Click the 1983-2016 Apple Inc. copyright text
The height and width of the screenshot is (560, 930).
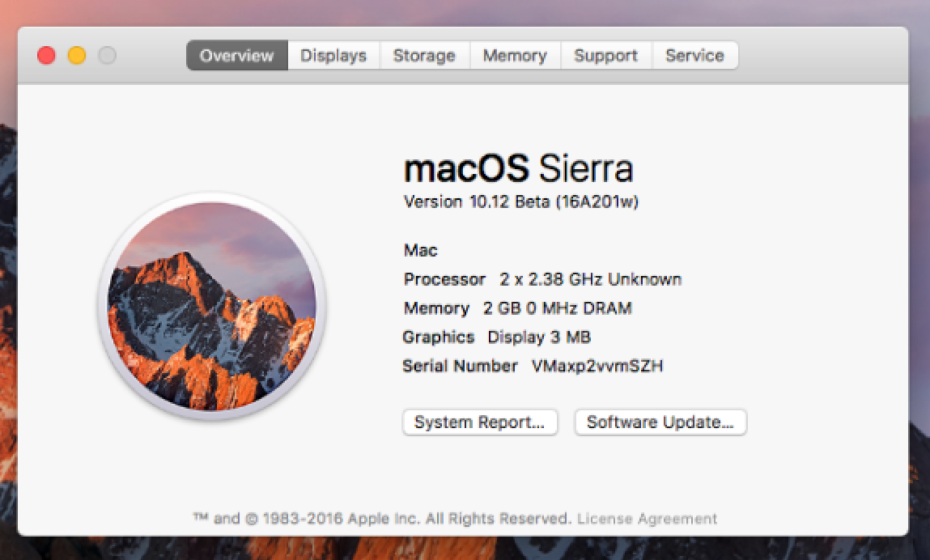[382, 519]
